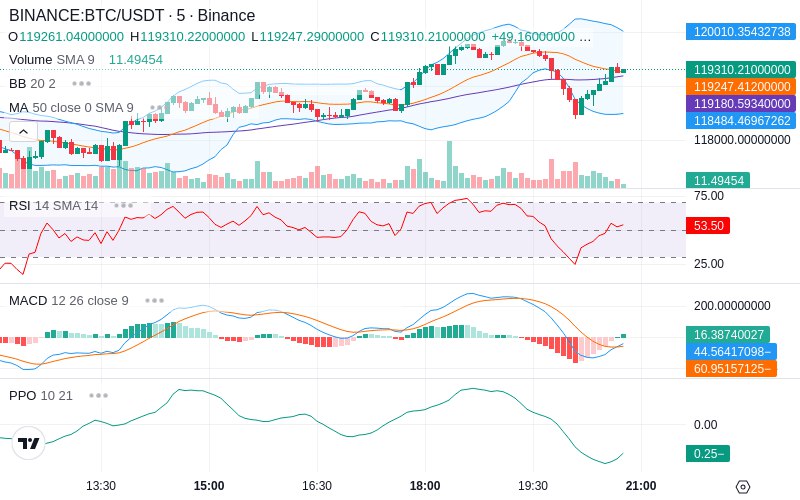
Task: Click the orange price label 119247.412
Action: coord(741,86)
